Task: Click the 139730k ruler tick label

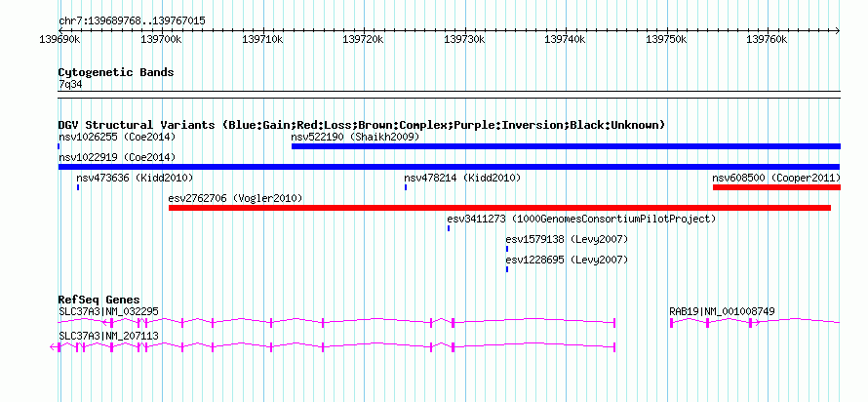Action: 464,40
